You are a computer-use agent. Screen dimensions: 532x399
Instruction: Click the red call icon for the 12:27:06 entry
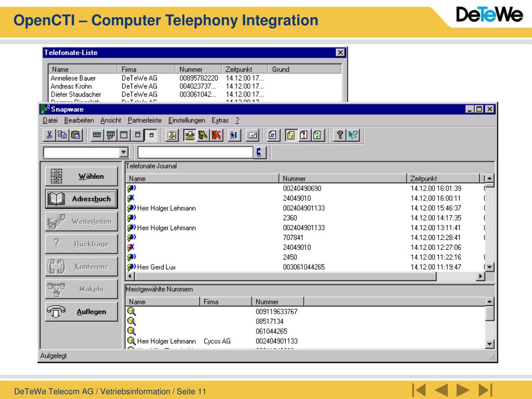pos(131,247)
